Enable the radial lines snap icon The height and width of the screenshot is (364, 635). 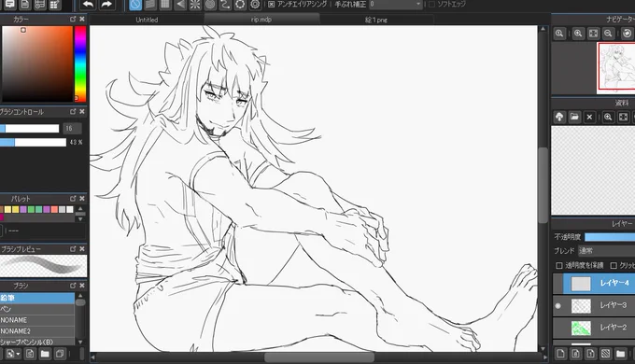(x=195, y=5)
